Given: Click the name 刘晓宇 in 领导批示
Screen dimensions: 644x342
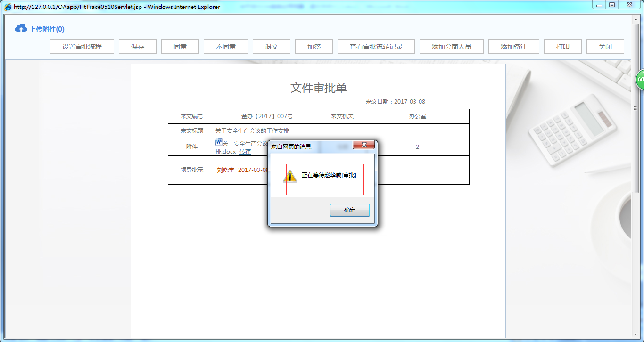Looking at the screenshot, I should coord(226,170).
